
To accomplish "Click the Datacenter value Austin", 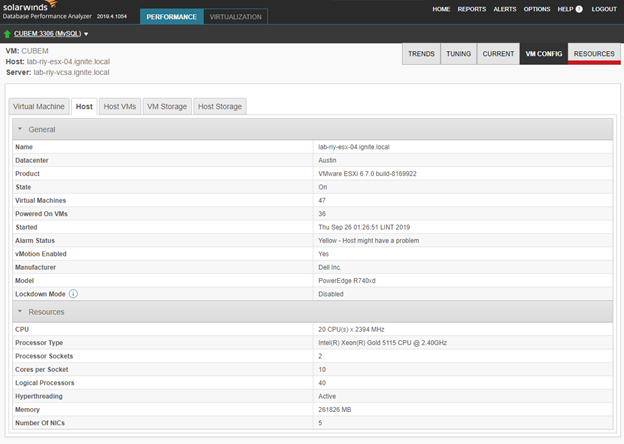I will tap(327, 160).
